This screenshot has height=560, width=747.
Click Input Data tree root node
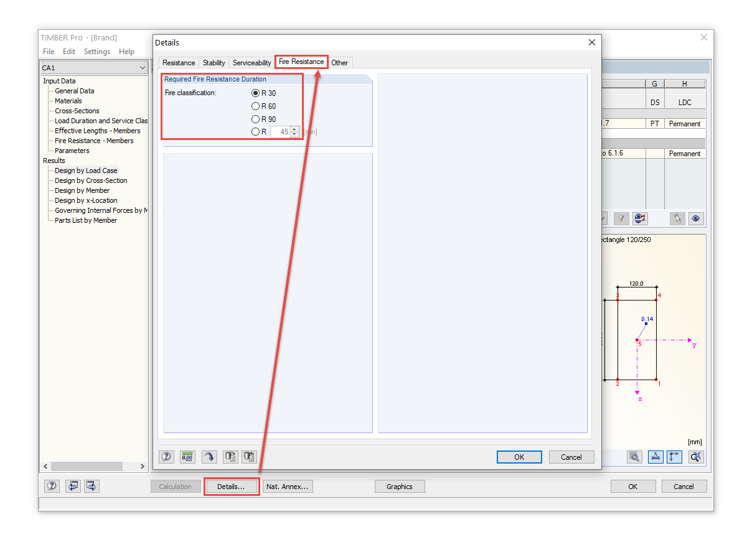coord(59,81)
